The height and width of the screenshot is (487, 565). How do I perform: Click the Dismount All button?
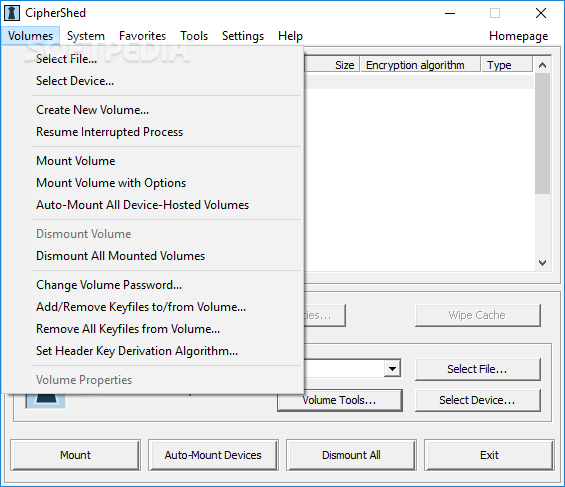(351, 455)
